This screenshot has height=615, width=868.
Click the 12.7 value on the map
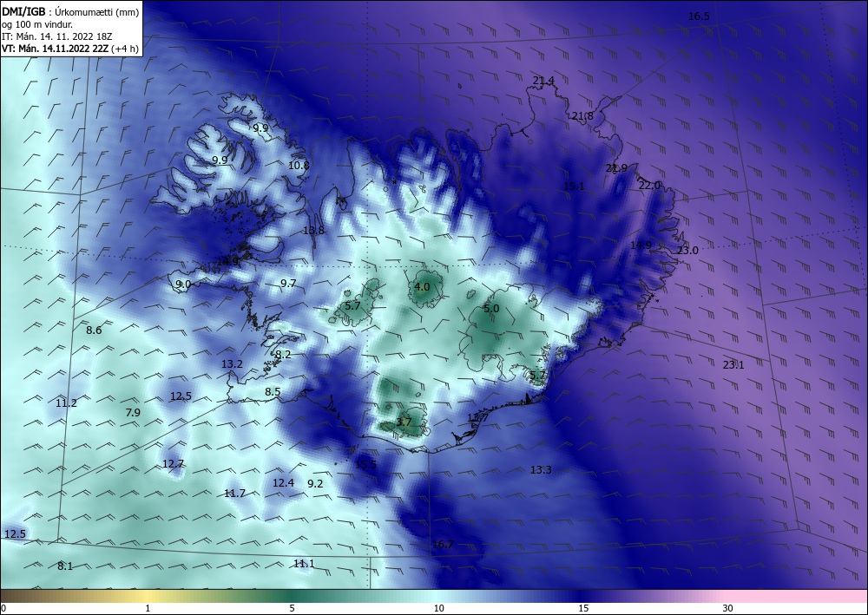[173, 464]
